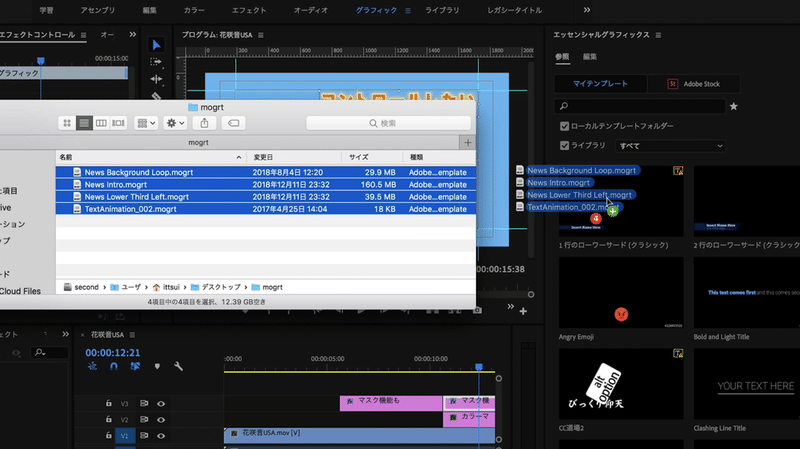Click ittsui in Finder path bar
This screenshot has width=800, height=449.
point(166,287)
